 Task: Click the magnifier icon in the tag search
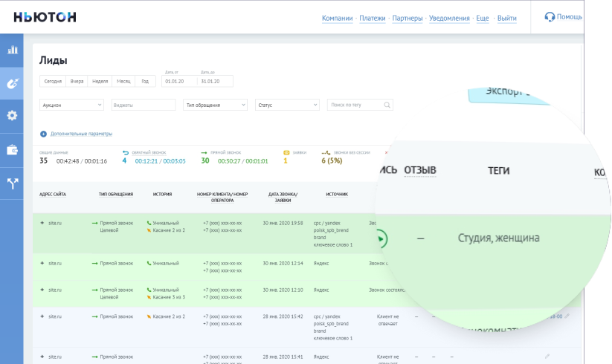point(387,105)
